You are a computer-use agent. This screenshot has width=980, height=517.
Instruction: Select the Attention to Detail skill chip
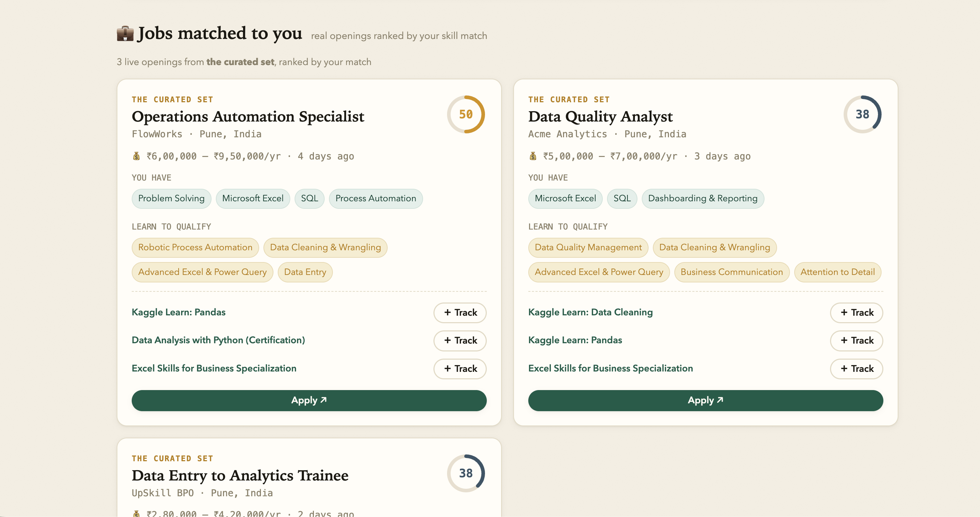point(837,272)
